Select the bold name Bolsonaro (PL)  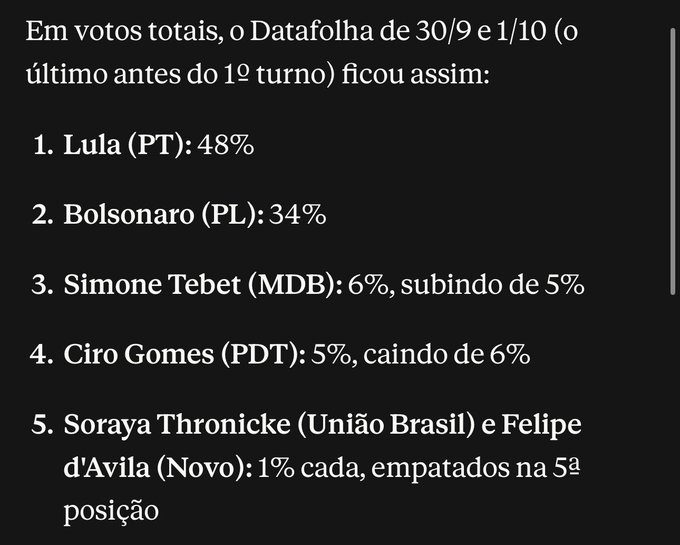click(164, 214)
